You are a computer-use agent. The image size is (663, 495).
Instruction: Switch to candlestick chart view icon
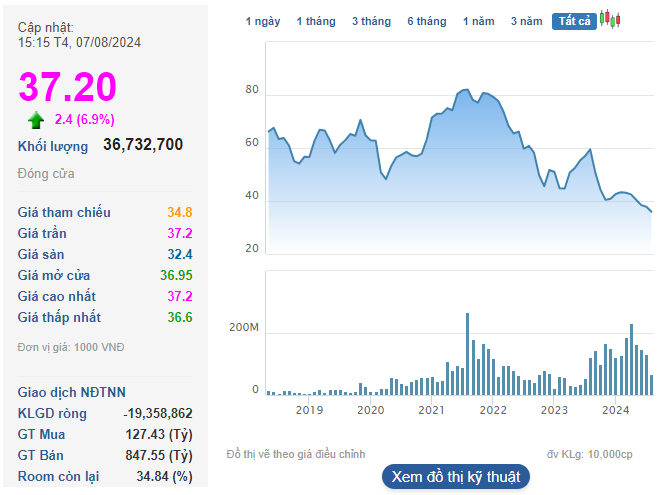pyautogui.click(x=611, y=20)
